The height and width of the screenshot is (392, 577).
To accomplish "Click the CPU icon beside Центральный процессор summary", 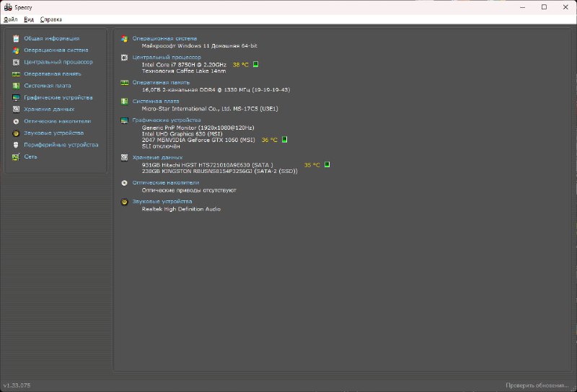I will pyautogui.click(x=124, y=58).
